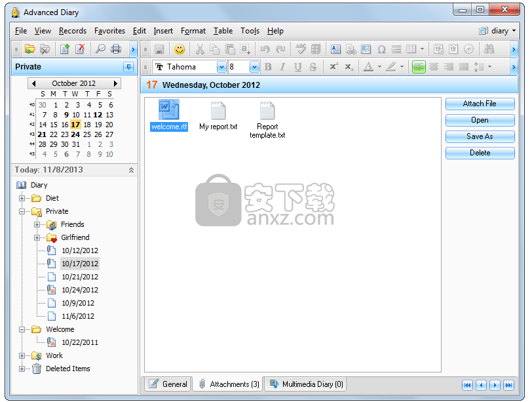Switch to the General tab
The image size is (532, 402).
click(168, 384)
